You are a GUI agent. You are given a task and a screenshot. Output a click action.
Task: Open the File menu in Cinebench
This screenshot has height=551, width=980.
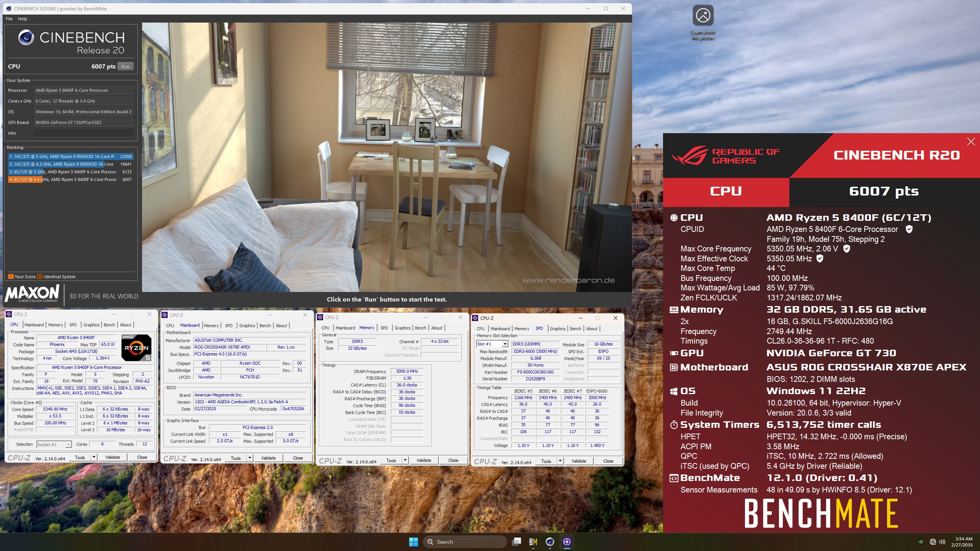point(9,19)
